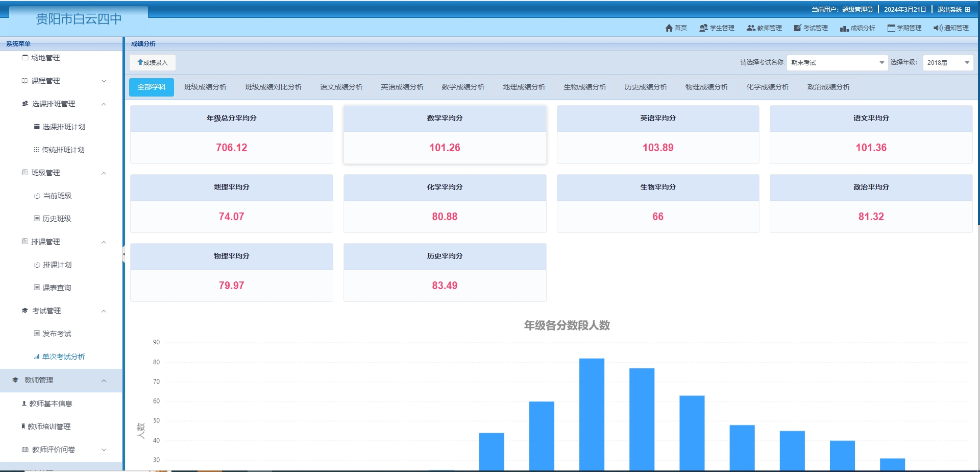The width and height of the screenshot is (980, 472).
Task: Click the list icon beside 发布考试
Action: [37, 334]
